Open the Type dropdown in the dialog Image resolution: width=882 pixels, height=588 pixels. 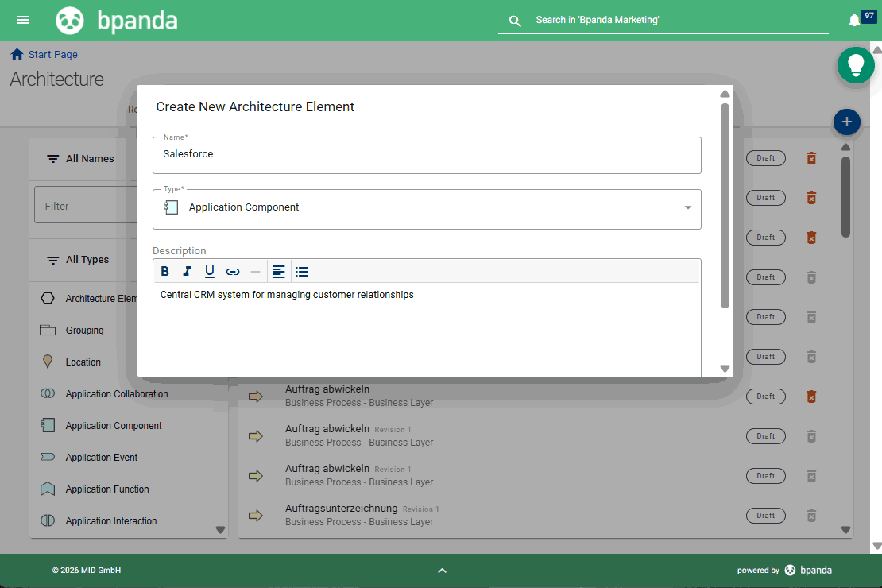(687, 207)
